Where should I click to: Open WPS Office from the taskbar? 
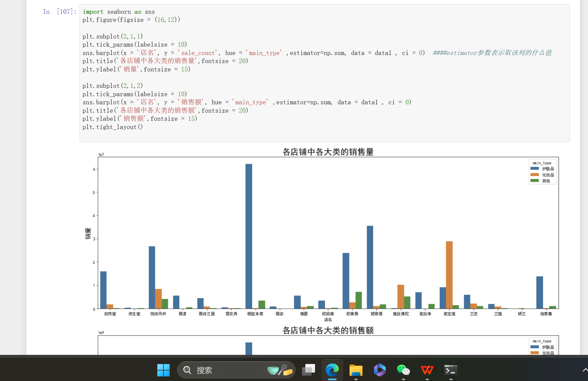coord(427,370)
